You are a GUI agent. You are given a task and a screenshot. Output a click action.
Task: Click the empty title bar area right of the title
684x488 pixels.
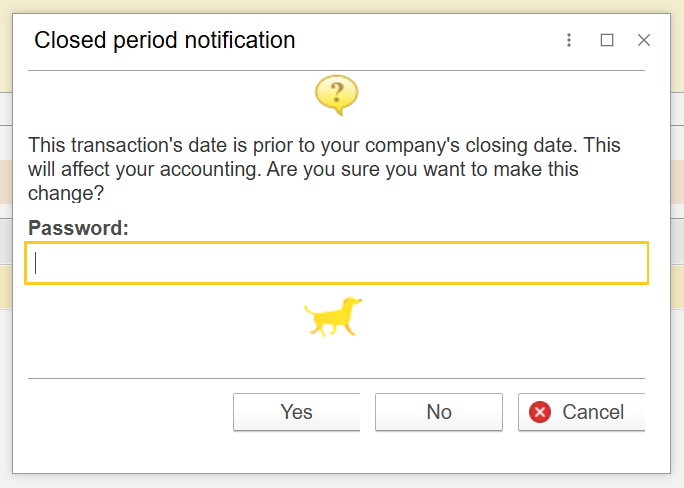coord(430,41)
